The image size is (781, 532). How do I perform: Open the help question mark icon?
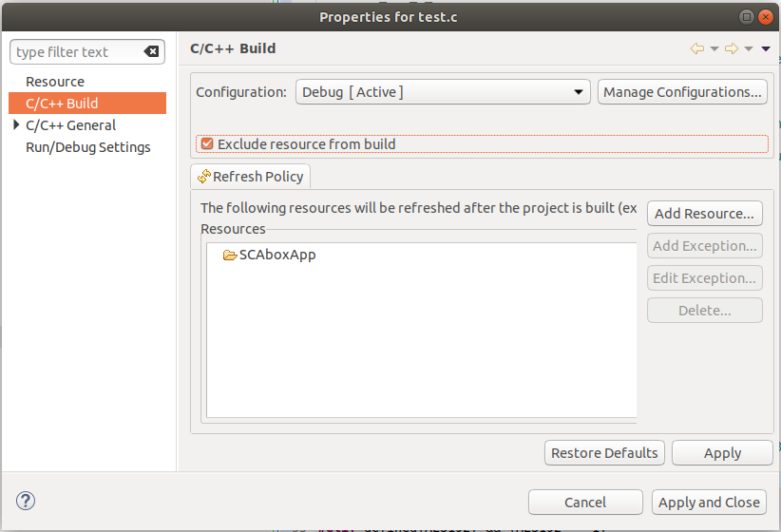pyautogui.click(x=26, y=501)
